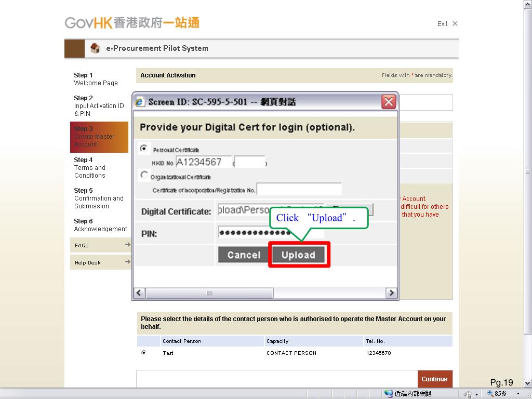Click the HKID check digit field in brackets
This screenshot has height=399, width=532.
coord(250,162)
